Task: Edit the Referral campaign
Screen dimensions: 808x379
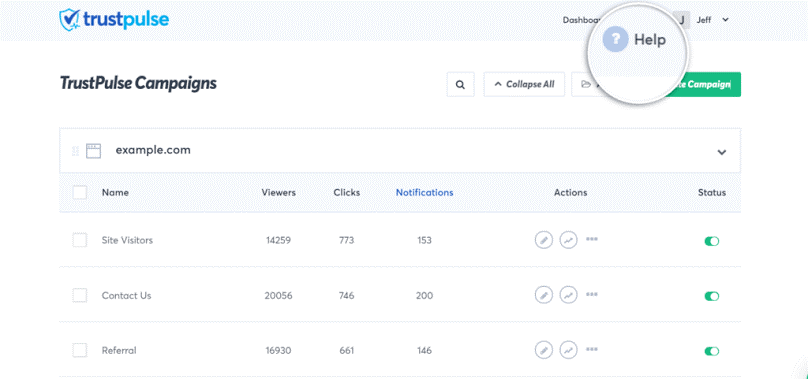Action: click(544, 350)
